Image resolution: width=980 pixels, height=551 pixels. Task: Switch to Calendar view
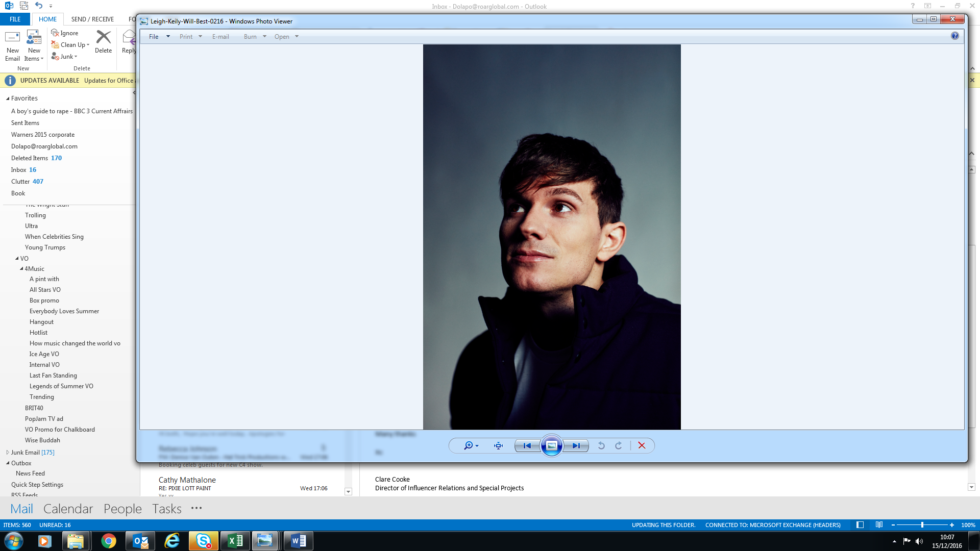68,509
